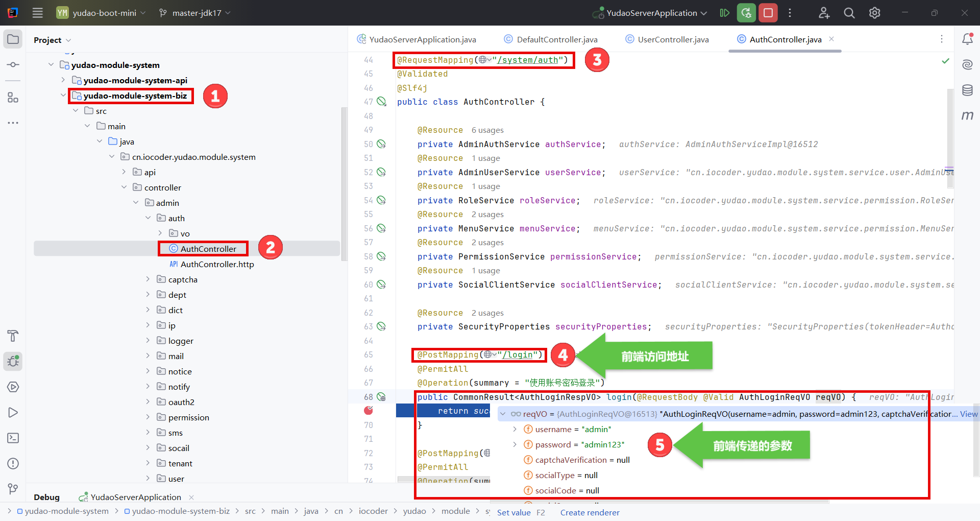Show more tool windows ellipsis
The image size is (980, 521).
click(x=13, y=123)
